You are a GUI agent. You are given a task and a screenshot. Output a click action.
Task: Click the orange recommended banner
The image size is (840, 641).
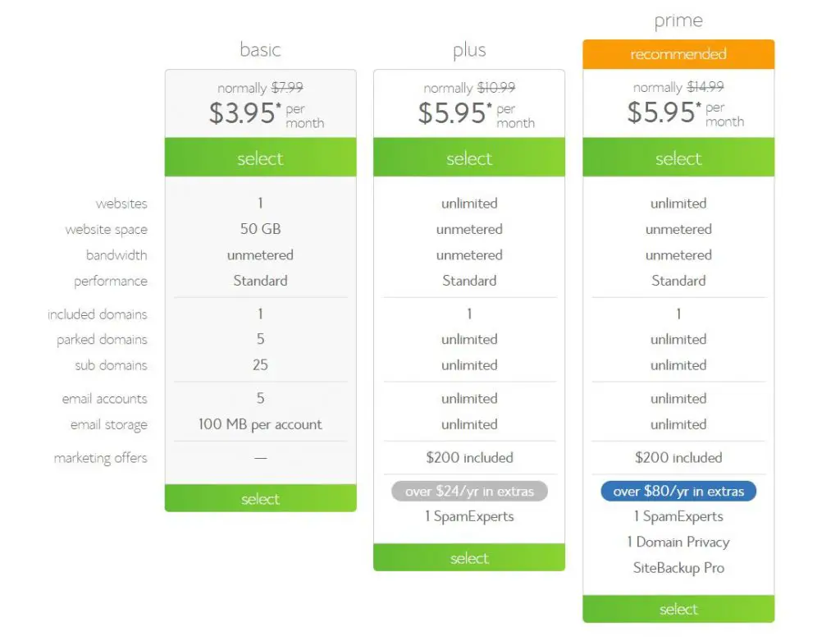tap(678, 54)
